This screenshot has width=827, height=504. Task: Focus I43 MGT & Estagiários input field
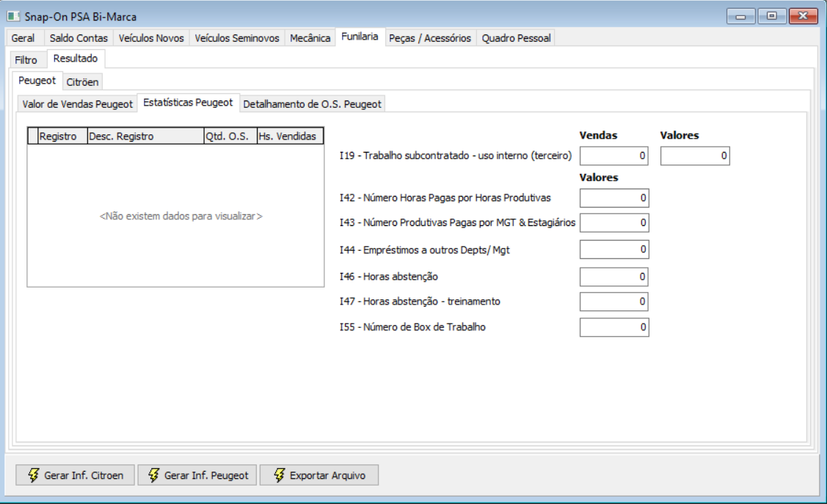click(614, 222)
